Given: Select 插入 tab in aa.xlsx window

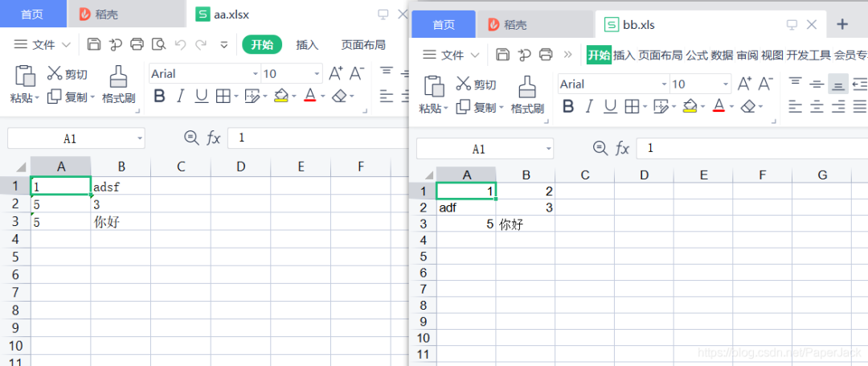Looking at the screenshot, I should [x=307, y=45].
